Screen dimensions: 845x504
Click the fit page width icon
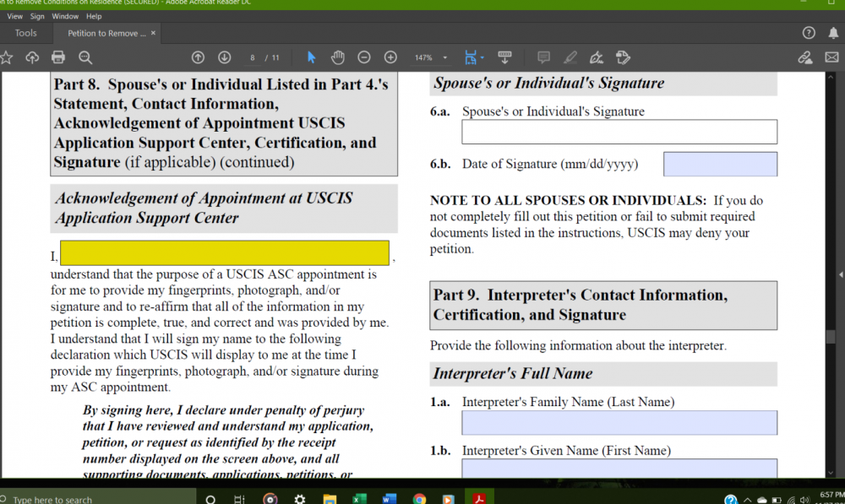click(x=470, y=57)
